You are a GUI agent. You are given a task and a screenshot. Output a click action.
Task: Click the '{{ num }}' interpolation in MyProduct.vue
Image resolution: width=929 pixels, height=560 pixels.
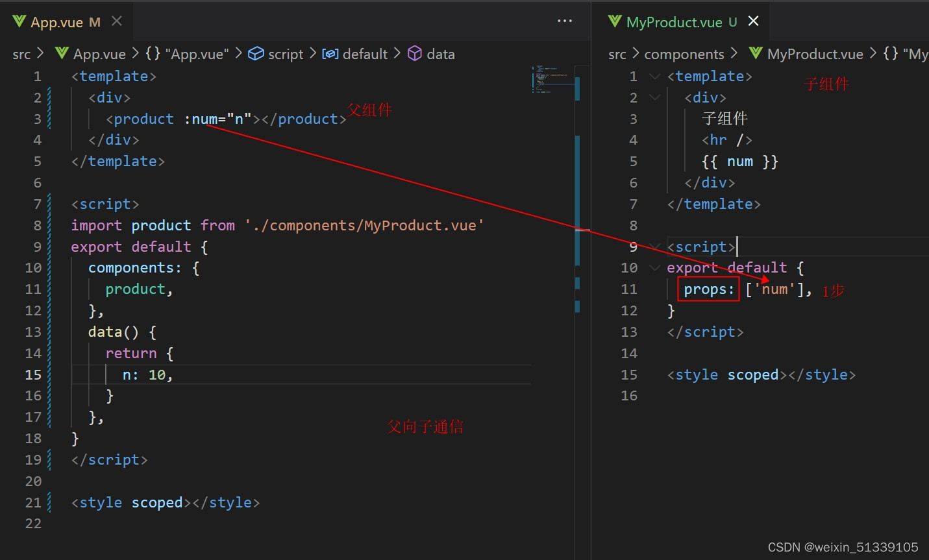point(739,162)
